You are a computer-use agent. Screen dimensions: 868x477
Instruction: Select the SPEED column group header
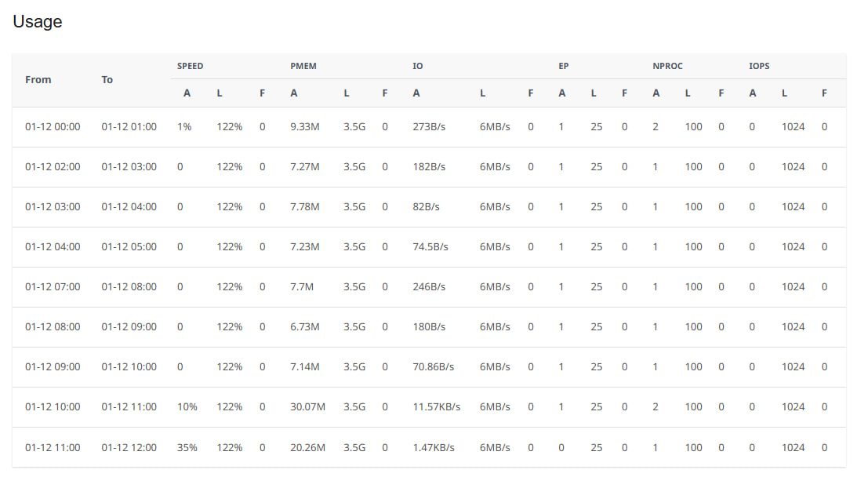point(191,66)
